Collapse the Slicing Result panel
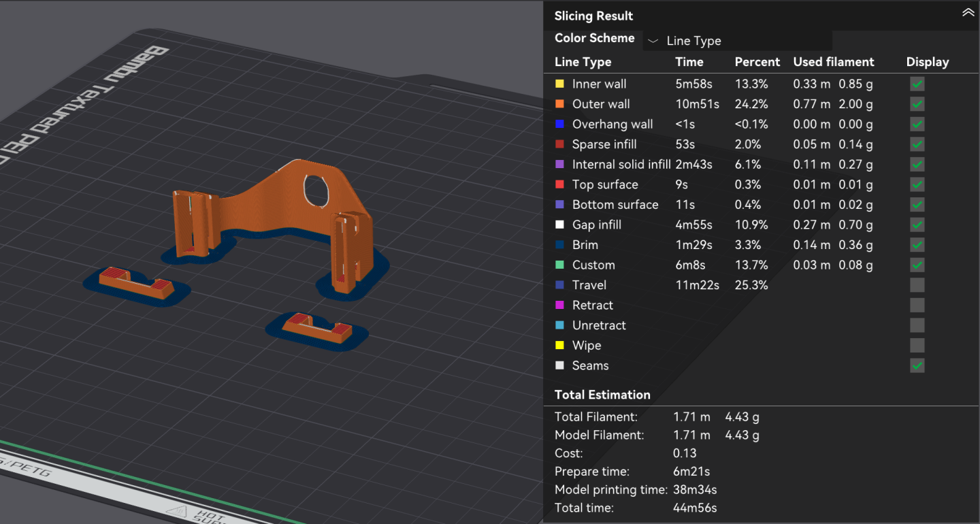Screen dimensions: 980x524 (x=968, y=13)
